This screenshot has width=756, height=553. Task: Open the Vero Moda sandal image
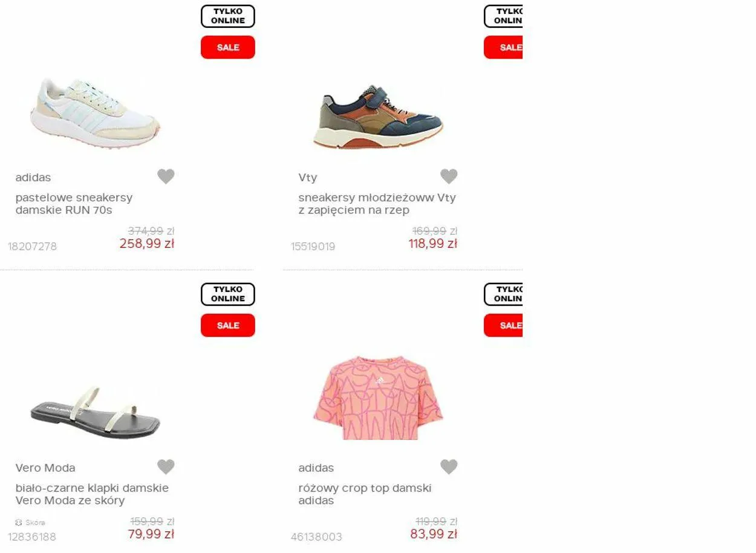point(95,413)
